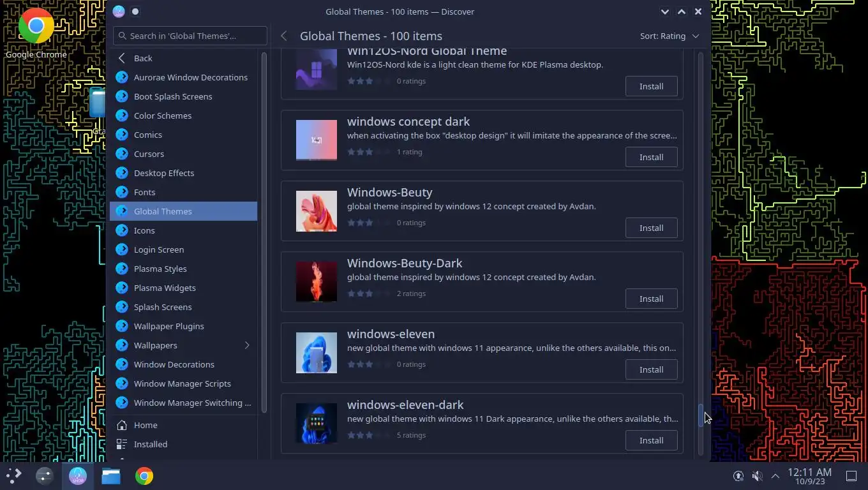
Task: Click the Global Themes search field
Action: 190,36
